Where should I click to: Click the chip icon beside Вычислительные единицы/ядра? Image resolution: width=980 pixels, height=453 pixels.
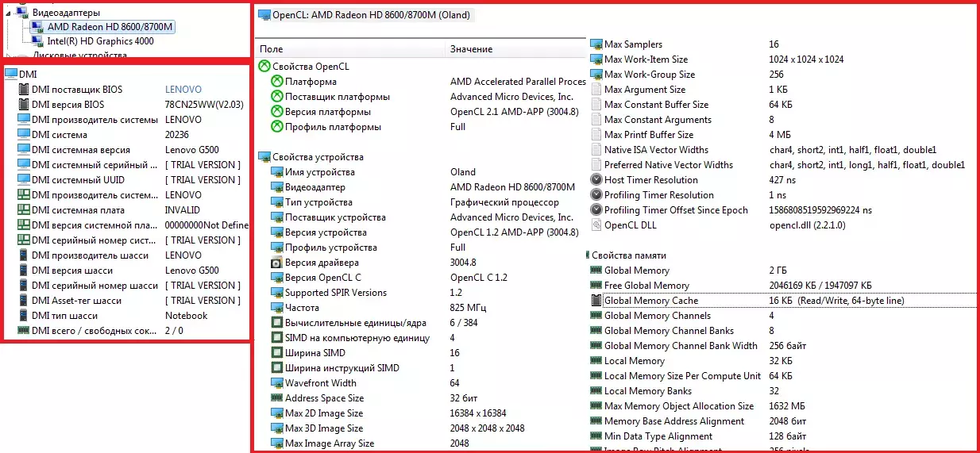point(277,323)
